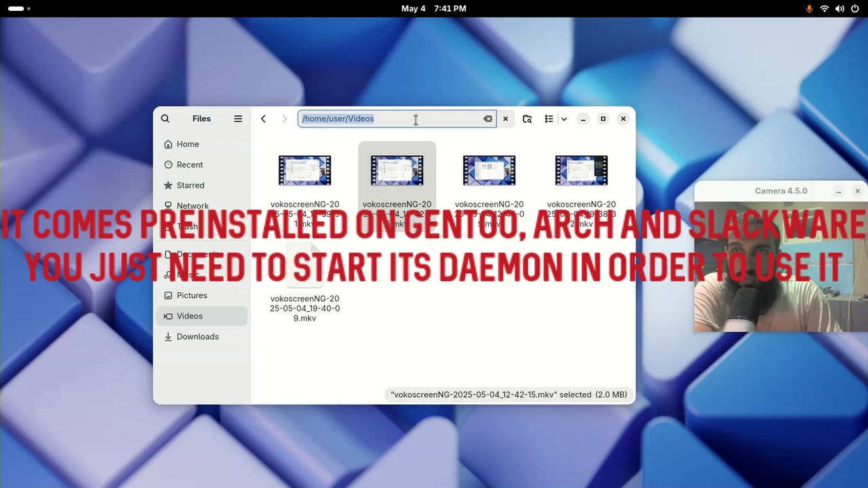Open Pictures in the Files sidebar
The height and width of the screenshot is (488, 868).
tap(202, 296)
